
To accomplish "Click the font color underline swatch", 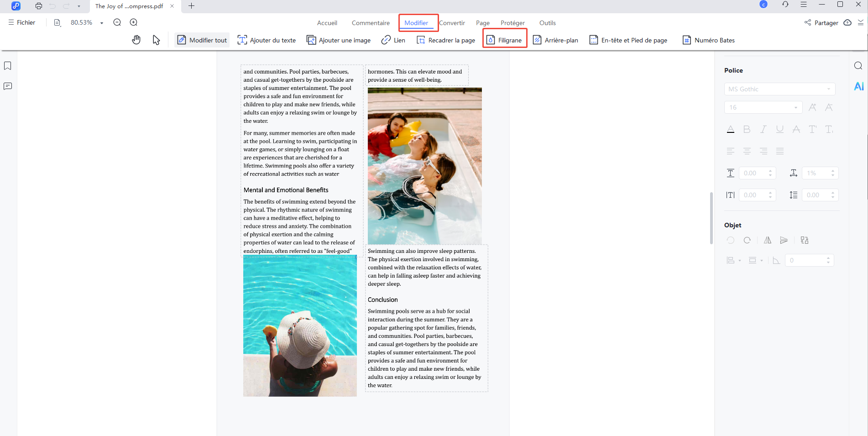I will (x=730, y=130).
